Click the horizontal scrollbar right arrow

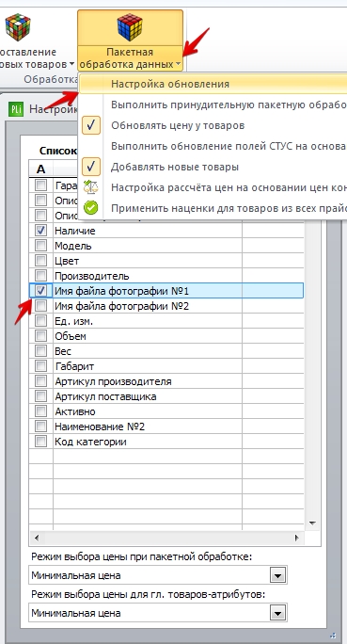click(x=296, y=538)
